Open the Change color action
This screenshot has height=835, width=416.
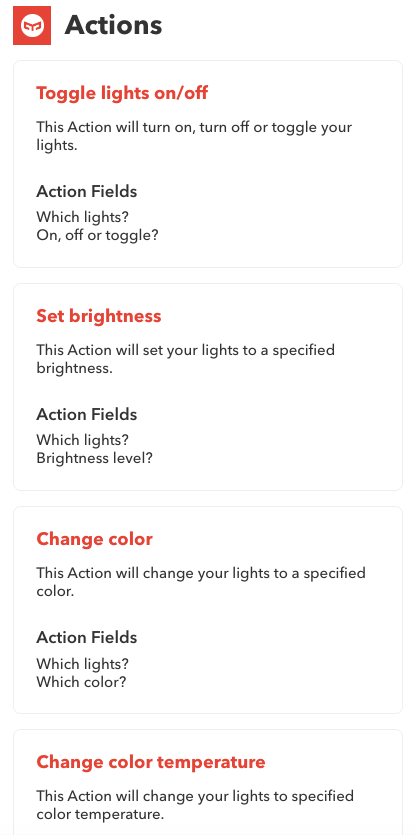tap(94, 539)
